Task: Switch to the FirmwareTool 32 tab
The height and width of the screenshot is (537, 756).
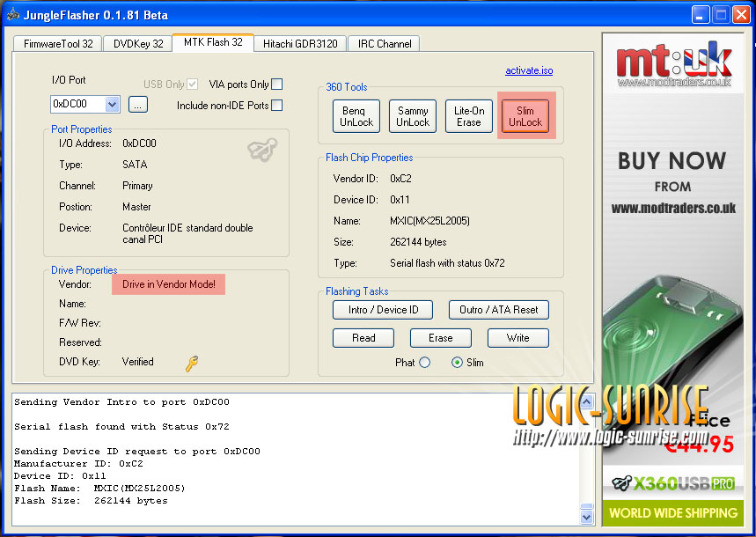Action: click(x=58, y=43)
